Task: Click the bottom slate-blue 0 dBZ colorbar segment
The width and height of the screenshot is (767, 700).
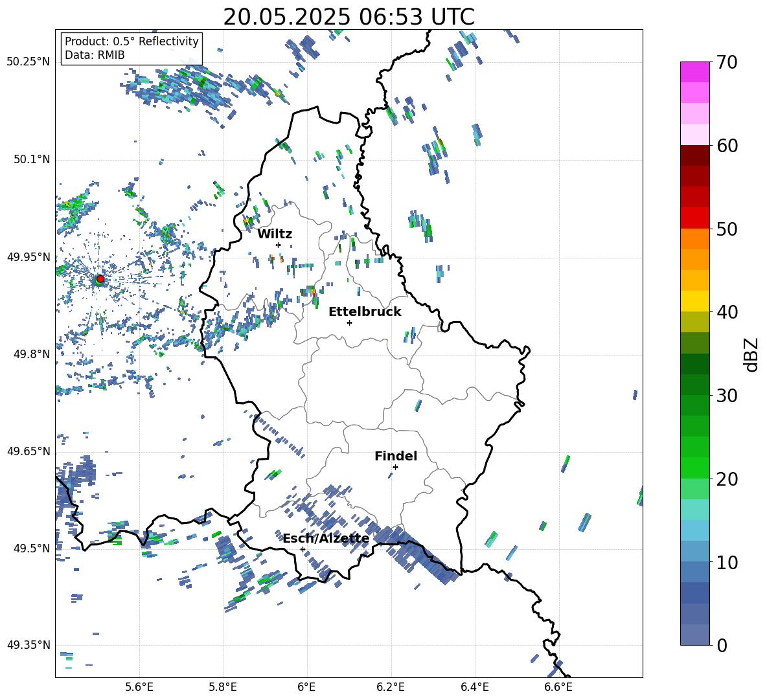Action: tap(694, 635)
